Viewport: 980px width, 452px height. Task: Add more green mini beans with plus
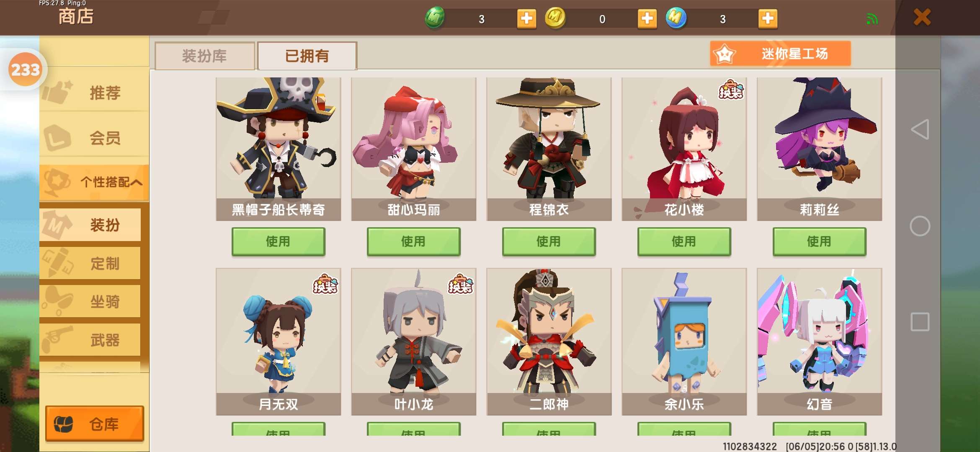[526, 19]
